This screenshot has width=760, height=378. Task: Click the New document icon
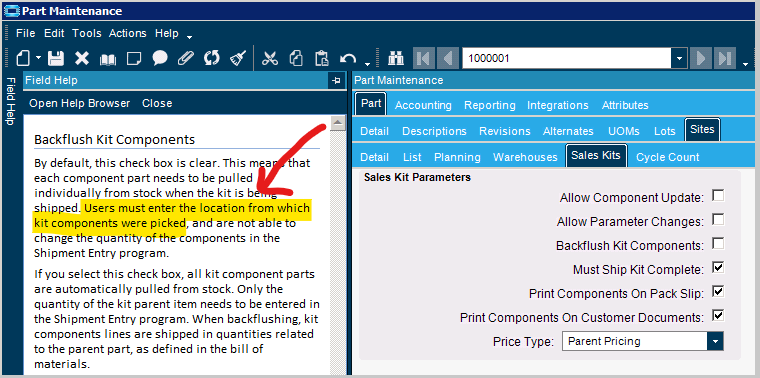point(23,59)
